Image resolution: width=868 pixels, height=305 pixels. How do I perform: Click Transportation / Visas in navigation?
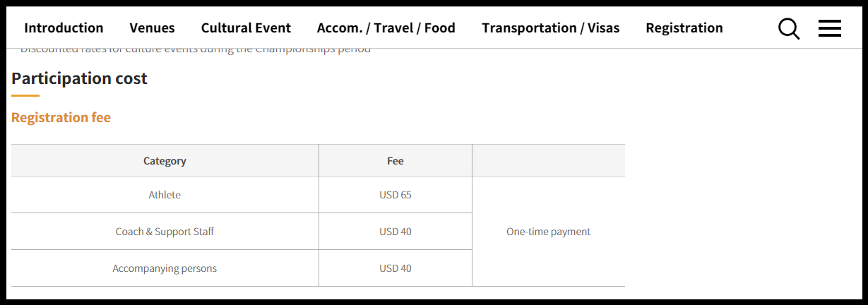(550, 28)
